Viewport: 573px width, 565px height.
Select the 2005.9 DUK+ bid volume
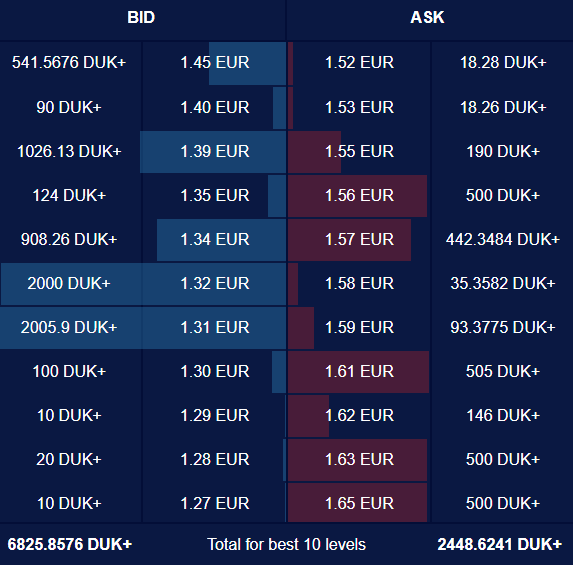coord(69,327)
